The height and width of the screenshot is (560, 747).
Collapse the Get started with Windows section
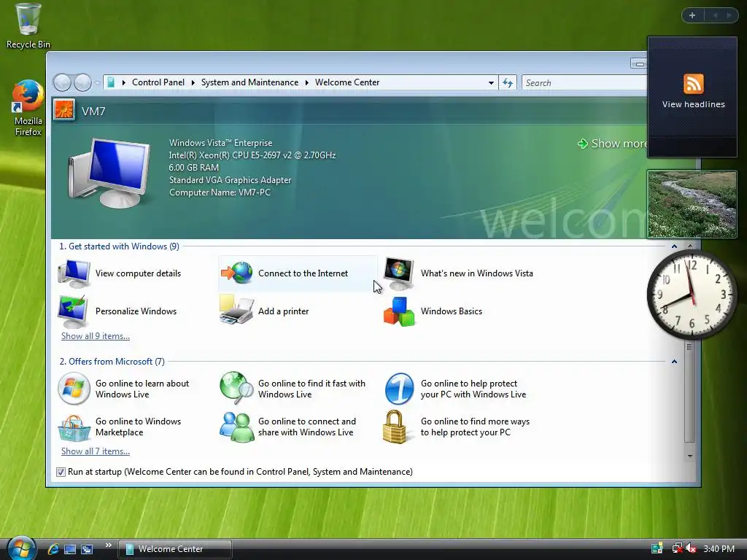click(674, 246)
